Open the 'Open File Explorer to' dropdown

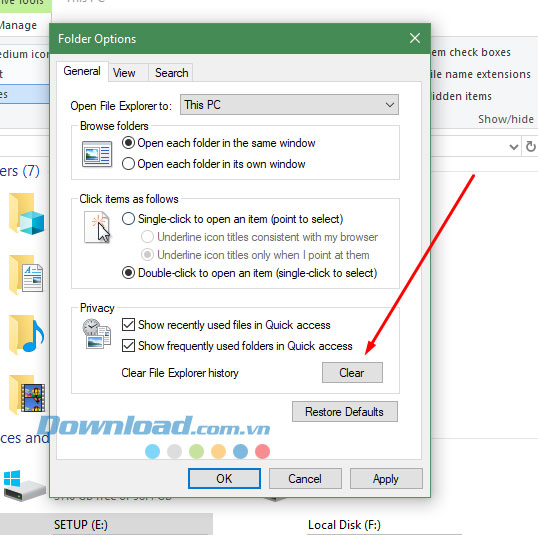click(289, 105)
